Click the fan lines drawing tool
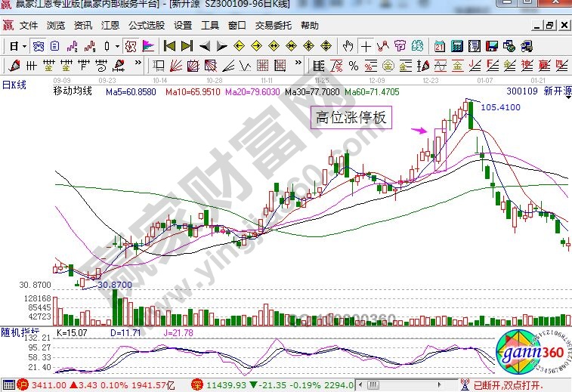572x392 pixels. (175, 65)
